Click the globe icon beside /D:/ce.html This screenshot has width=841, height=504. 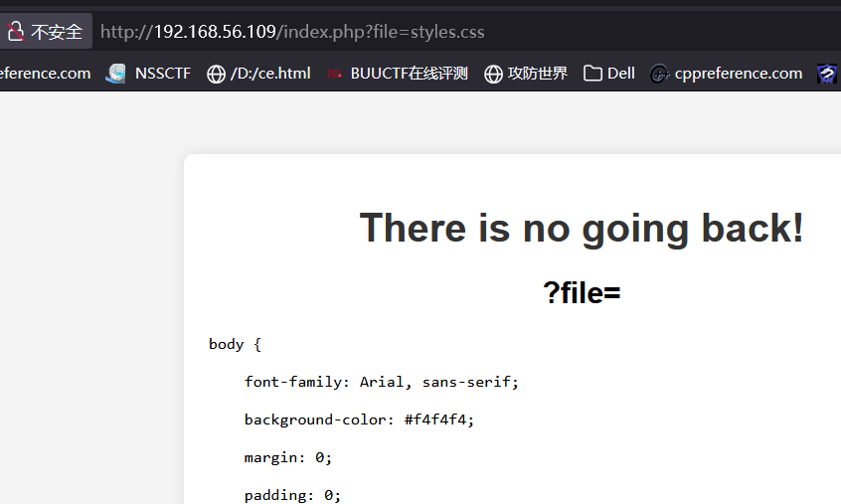pyautogui.click(x=216, y=74)
